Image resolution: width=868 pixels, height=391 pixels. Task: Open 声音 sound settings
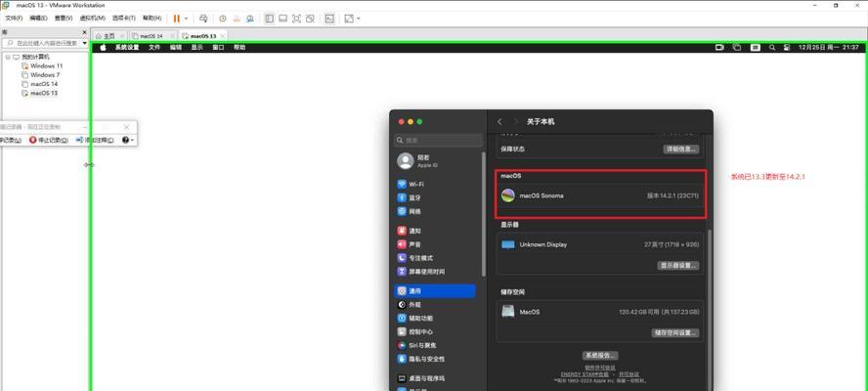click(436, 244)
